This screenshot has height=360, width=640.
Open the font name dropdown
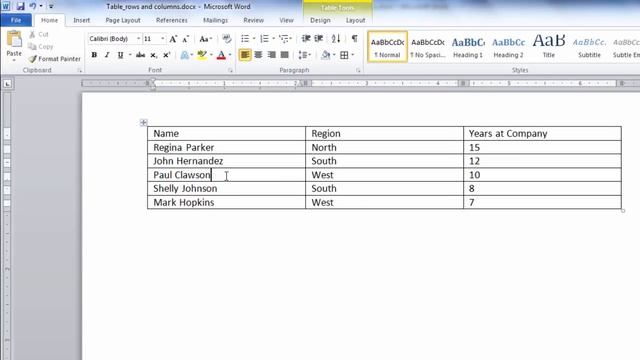138,39
